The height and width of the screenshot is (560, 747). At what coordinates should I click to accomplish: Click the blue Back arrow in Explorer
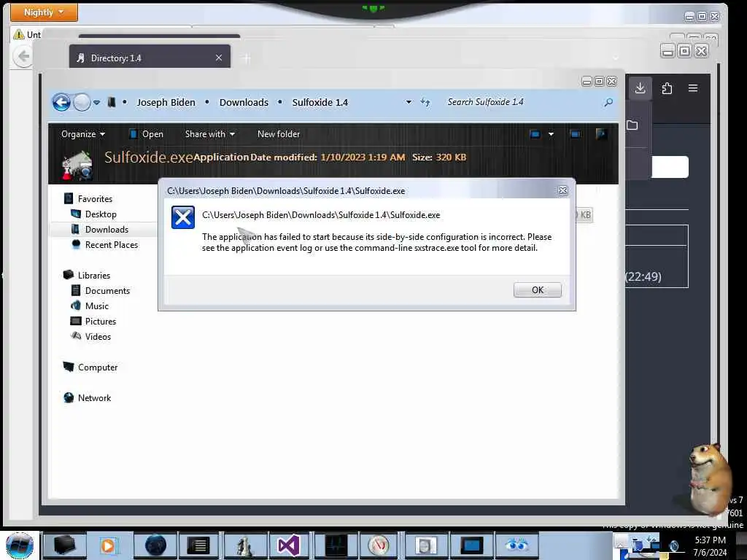pos(61,102)
